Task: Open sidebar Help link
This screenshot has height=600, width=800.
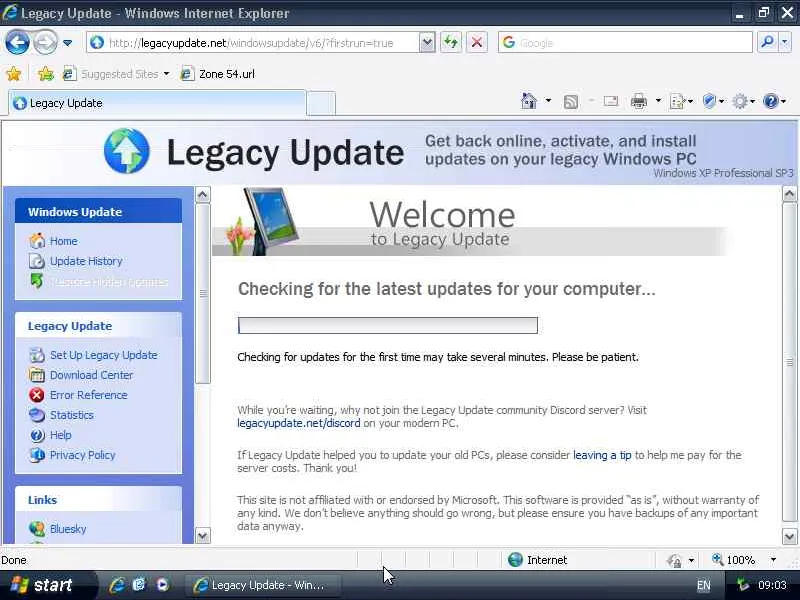Action: pos(60,435)
